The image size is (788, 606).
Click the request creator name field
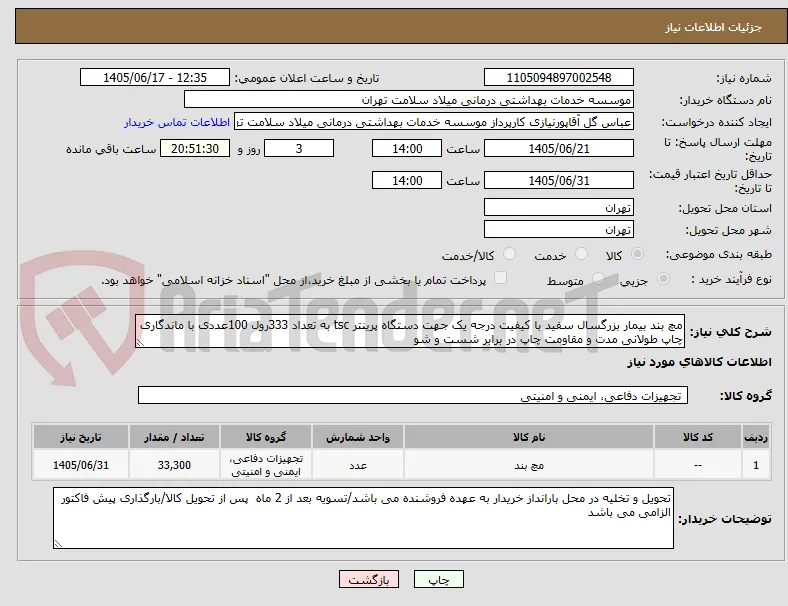[434, 122]
